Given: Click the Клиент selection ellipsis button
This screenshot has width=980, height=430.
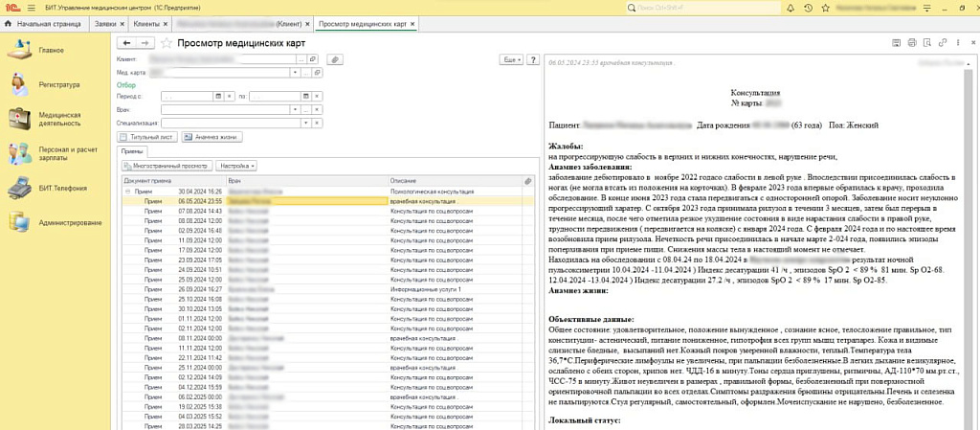Looking at the screenshot, I should pyautogui.click(x=302, y=58).
